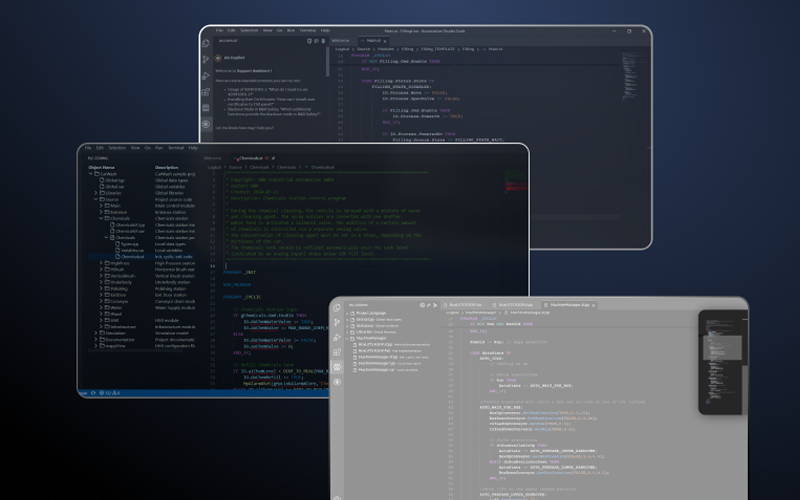
Task: Collapse the CarWash root tree node
Action: coord(90,174)
